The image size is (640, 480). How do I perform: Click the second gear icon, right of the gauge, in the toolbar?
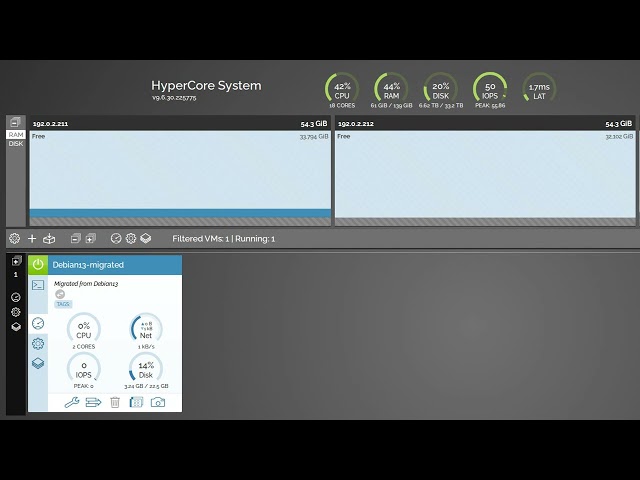point(131,238)
